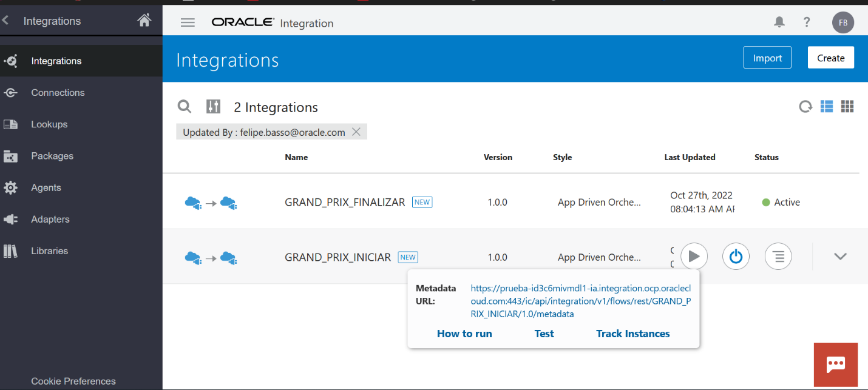This screenshot has height=390, width=868.
Task: Click GRAND_PRIX_INICIAR cloud flow icon
Action: [211, 257]
